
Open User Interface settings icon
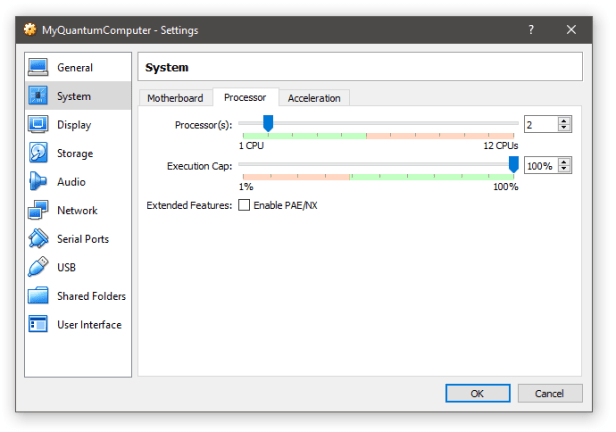(39, 325)
